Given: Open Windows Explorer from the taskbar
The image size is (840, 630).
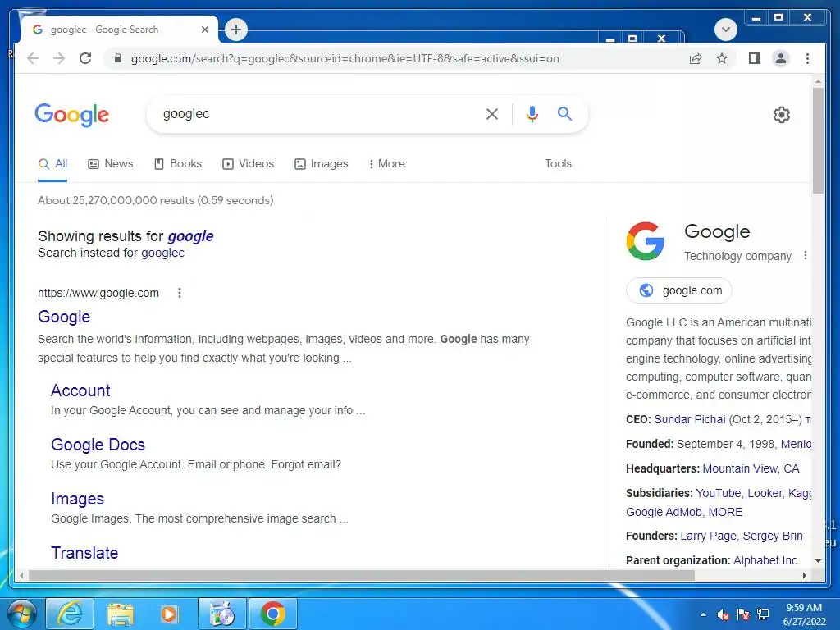Looking at the screenshot, I should [120, 614].
